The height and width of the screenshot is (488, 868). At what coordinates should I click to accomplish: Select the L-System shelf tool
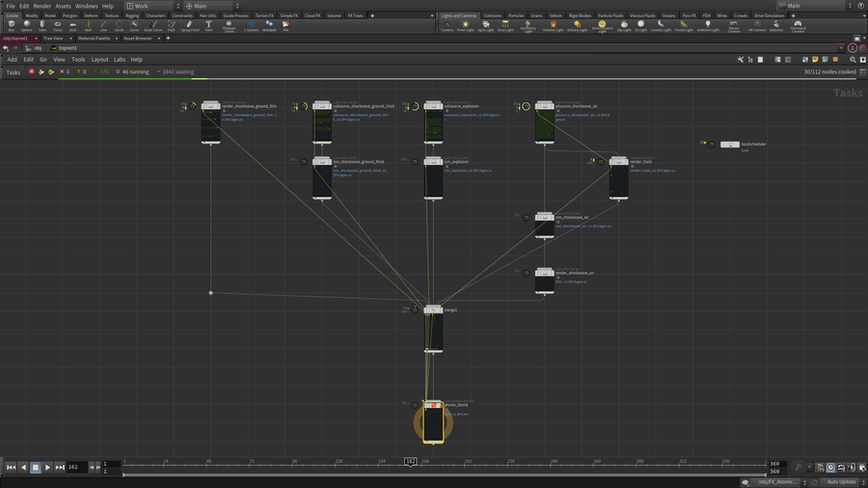[x=251, y=26]
